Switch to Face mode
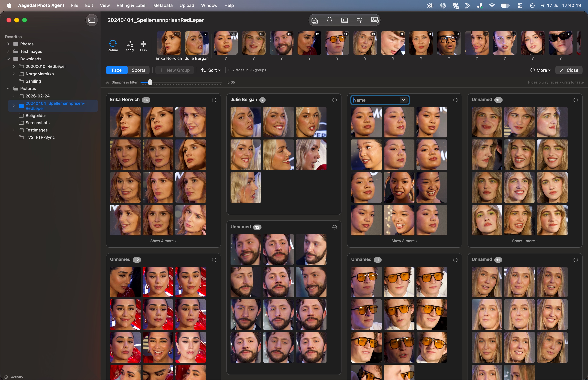The width and height of the screenshot is (588, 380). click(117, 70)
